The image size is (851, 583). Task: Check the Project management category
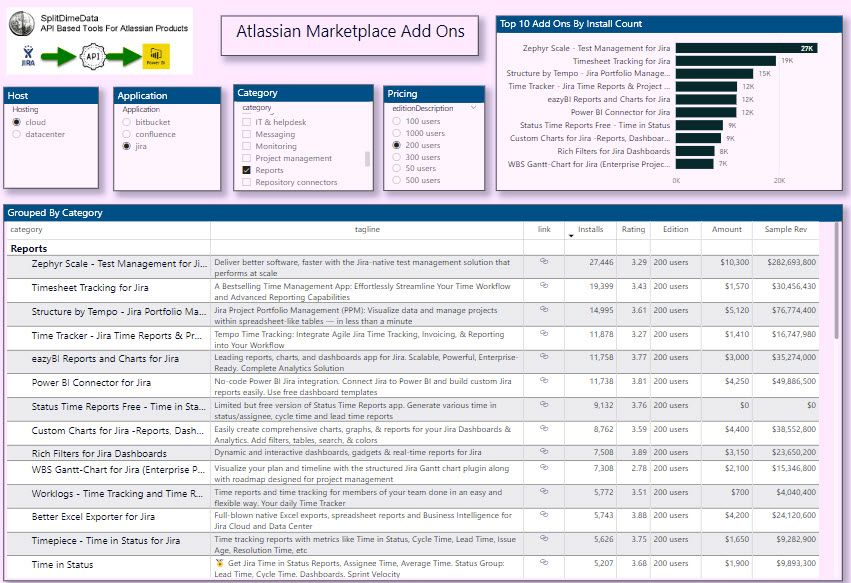(246, 158)
